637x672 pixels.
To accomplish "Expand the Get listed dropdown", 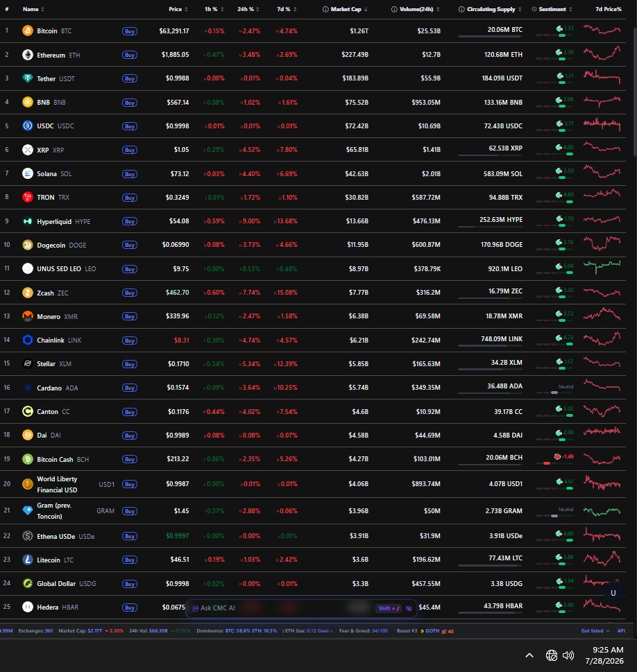I will [595, 631].
